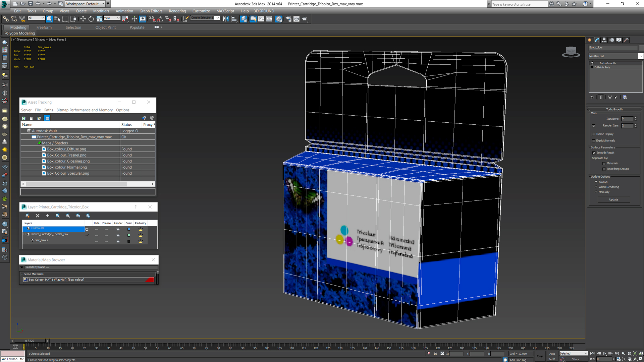
Task: Click Delete layer X icon in Layer window
Action: pyautogui.click(x=38, y=216)
